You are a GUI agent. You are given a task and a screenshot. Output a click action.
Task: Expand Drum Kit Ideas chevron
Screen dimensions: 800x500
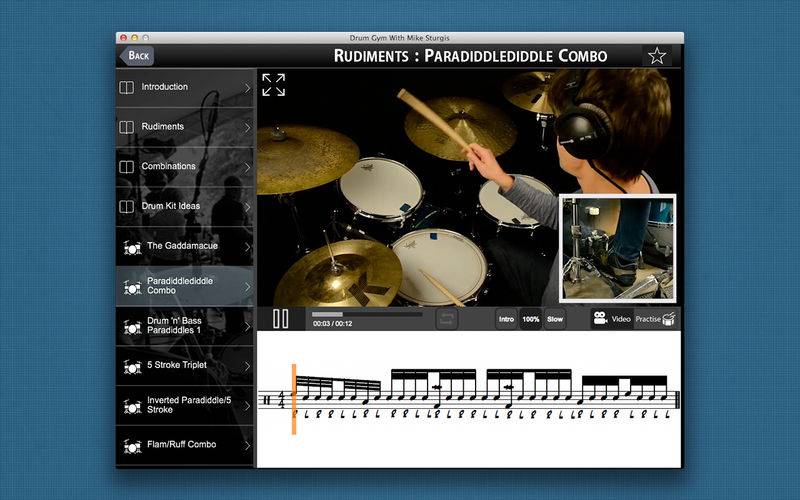[x=247, y=207]
